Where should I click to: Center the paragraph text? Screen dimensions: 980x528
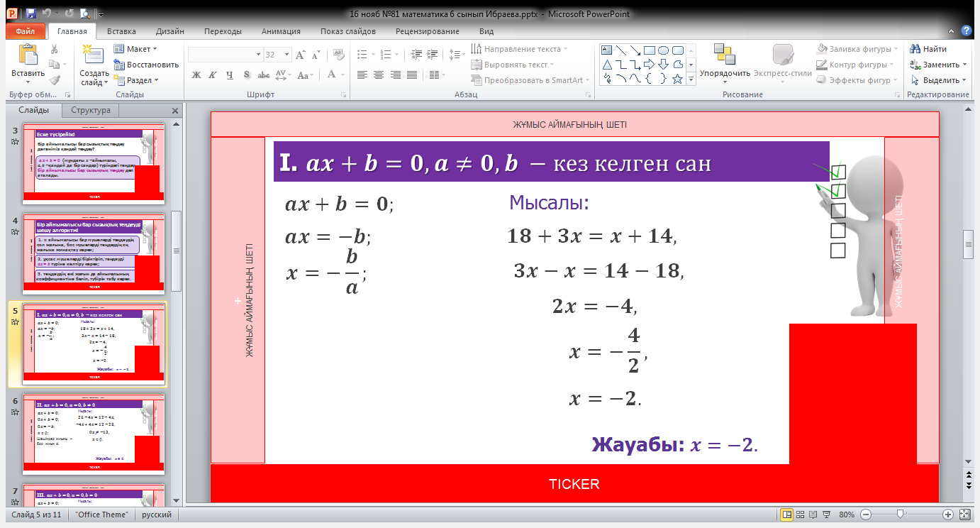(379, 75)
